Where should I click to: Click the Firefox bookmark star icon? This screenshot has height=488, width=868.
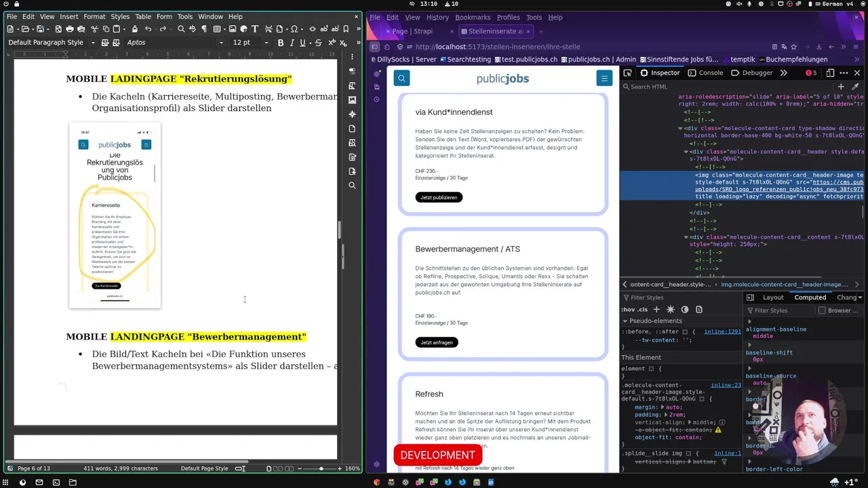(793, 47)
